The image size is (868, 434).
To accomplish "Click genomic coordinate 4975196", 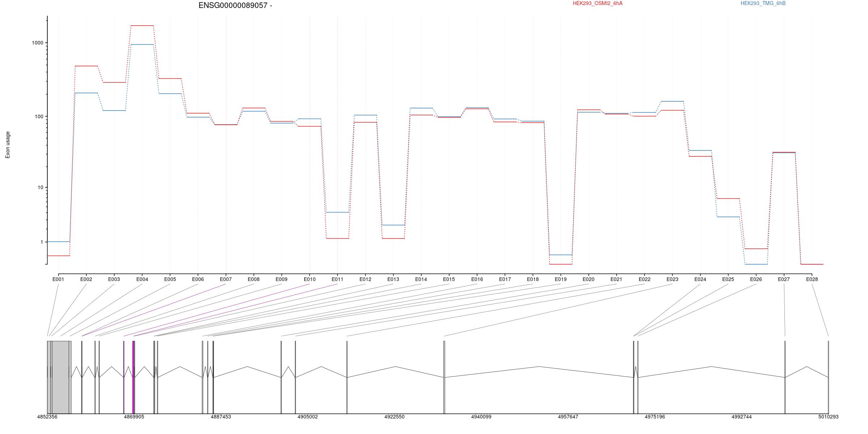I will pos(655,417).
